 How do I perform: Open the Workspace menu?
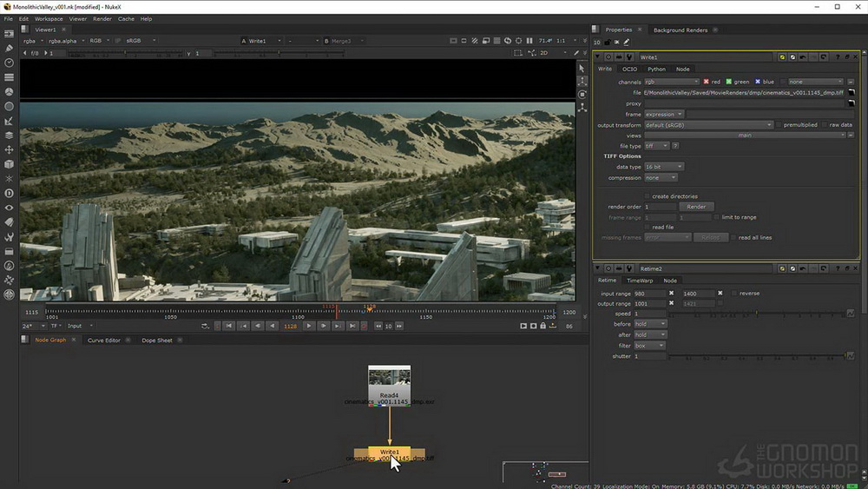tap(49, 19)
